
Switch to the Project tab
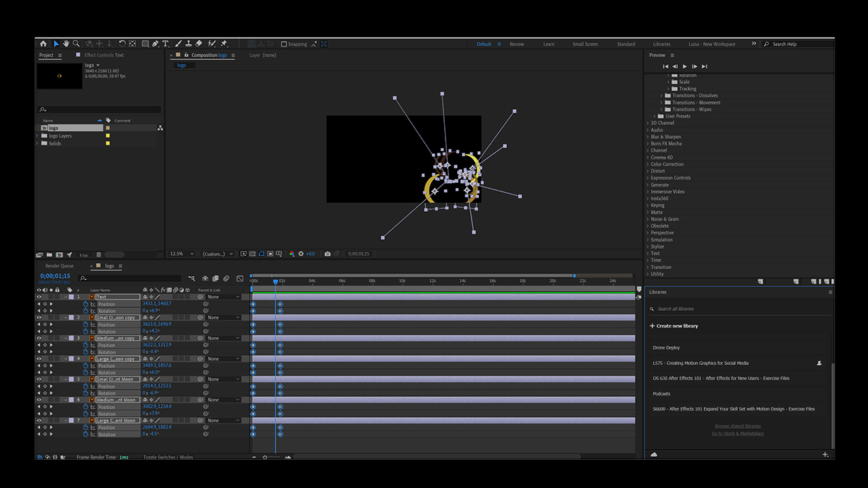click(x=46, y=54)
